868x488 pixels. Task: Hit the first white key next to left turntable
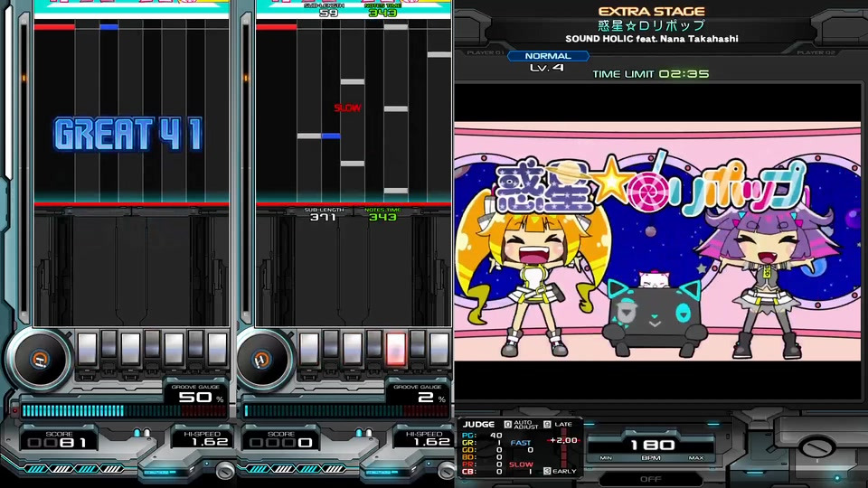88,349
